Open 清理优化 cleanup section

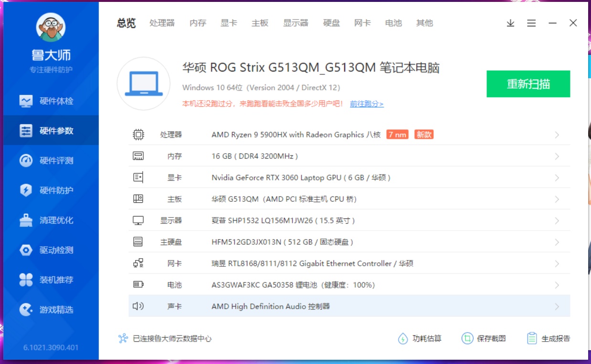pyautogui.click(x=51, y=220)
